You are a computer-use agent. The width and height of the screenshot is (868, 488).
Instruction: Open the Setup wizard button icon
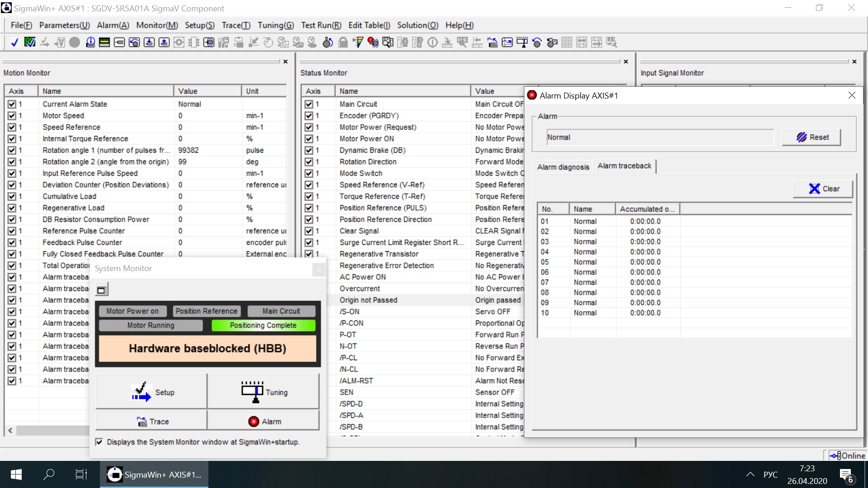pos(141,392)
